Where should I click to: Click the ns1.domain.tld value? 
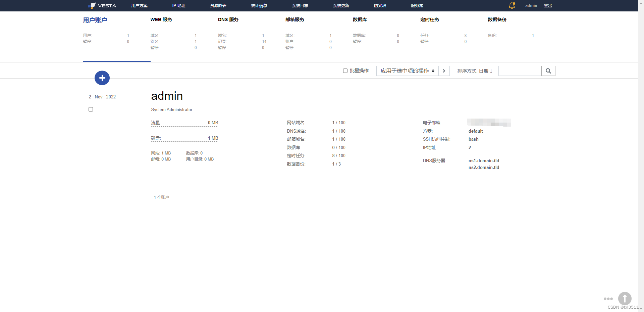(x=484, y=161)
